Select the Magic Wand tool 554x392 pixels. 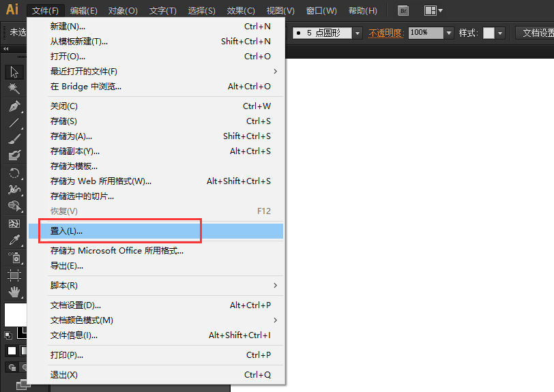(14, 88)
